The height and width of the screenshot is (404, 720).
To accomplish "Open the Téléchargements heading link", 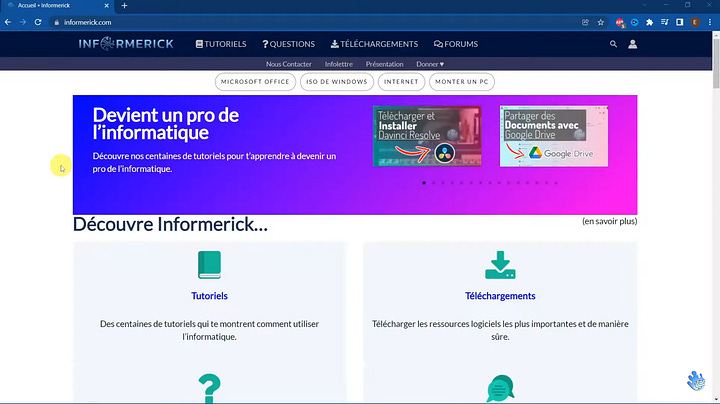I will [500, 296].
